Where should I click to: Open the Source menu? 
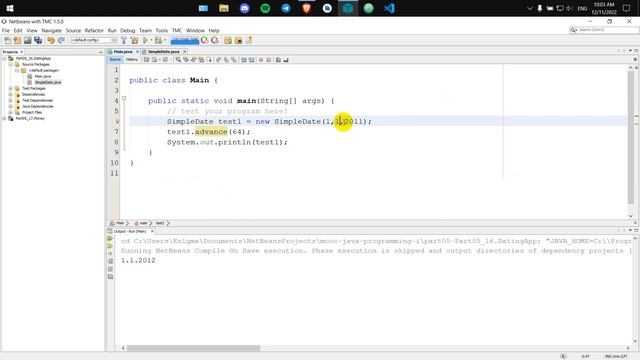point(73,31)
